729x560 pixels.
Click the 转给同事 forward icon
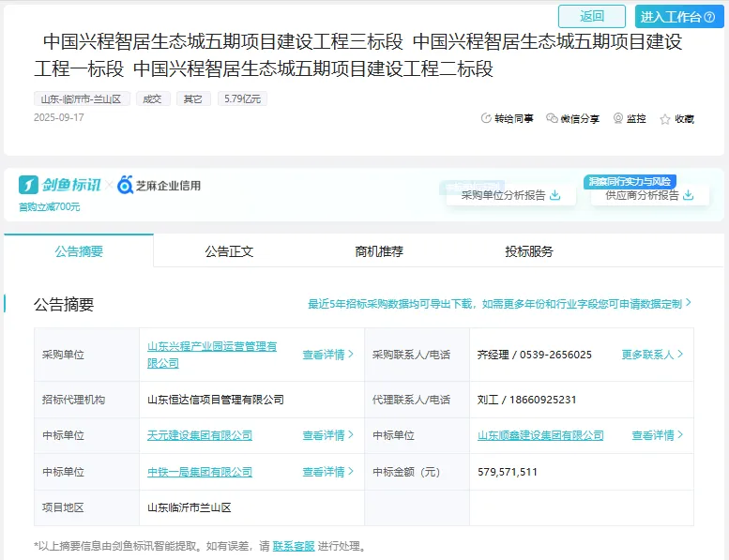[x=486, y=119]
